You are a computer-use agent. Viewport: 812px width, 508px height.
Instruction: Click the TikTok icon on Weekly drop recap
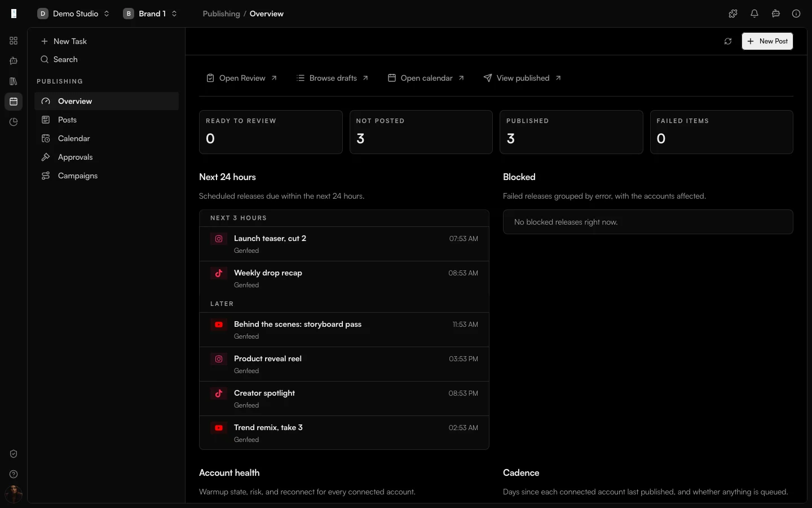[x=219, y=273]
